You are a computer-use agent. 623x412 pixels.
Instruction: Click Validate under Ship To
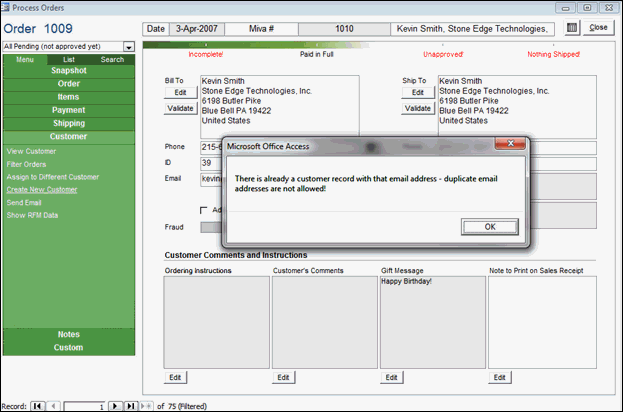417,108
